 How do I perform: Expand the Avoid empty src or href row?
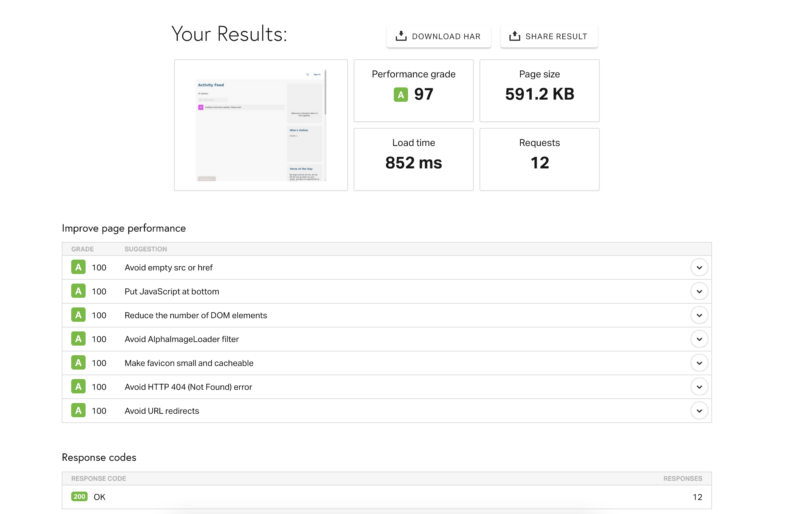[699, 267]
